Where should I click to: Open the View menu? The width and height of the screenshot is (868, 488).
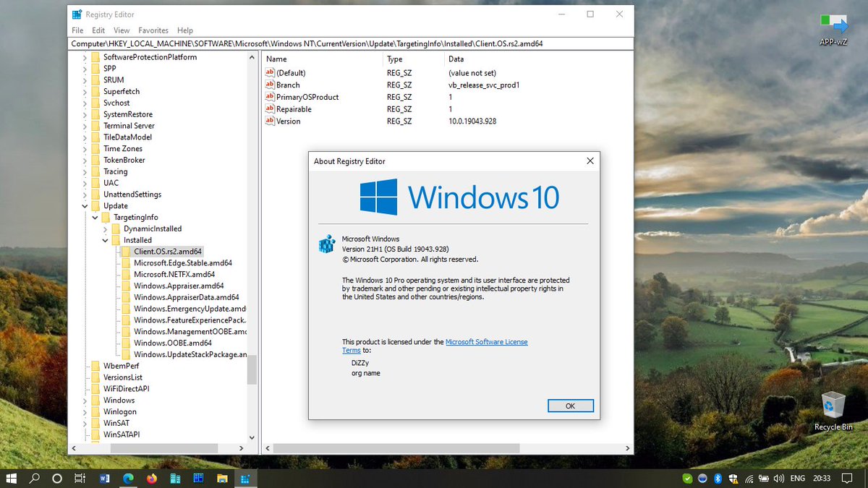122,30
